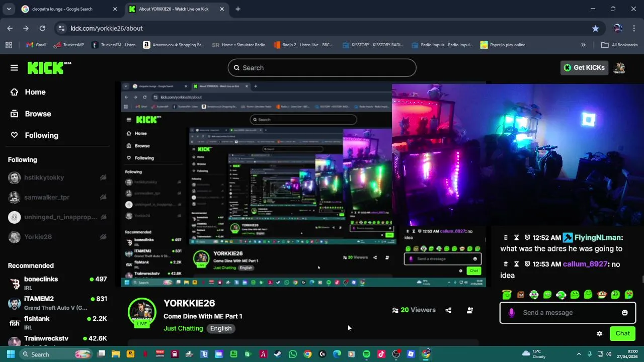Select the halo-wearing green emote

pos(507,295)
